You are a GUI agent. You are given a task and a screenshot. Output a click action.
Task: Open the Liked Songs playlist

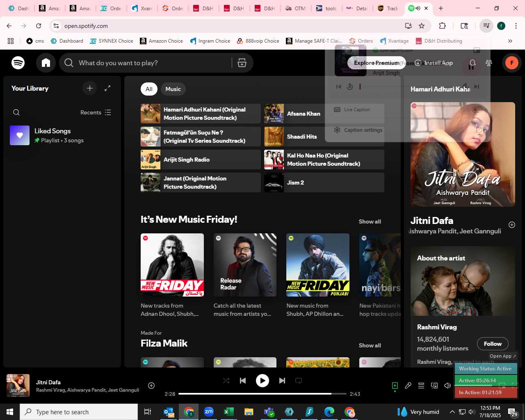[62, 135]
